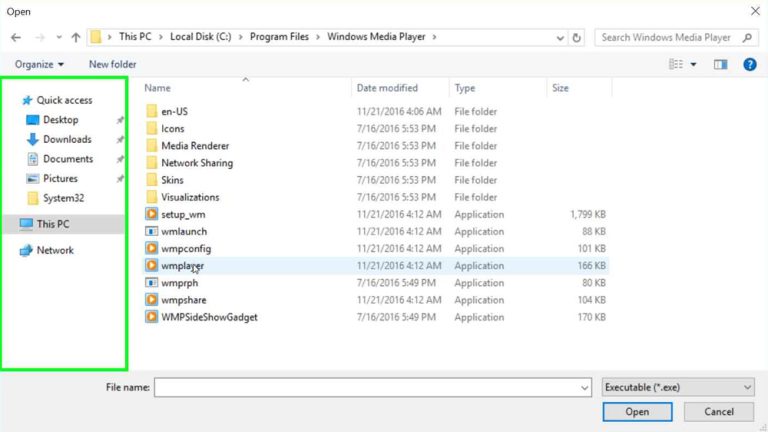This screenshot has height=432, width=768.
Task: Open Help with the question mark icon
Action: [749, 64]
